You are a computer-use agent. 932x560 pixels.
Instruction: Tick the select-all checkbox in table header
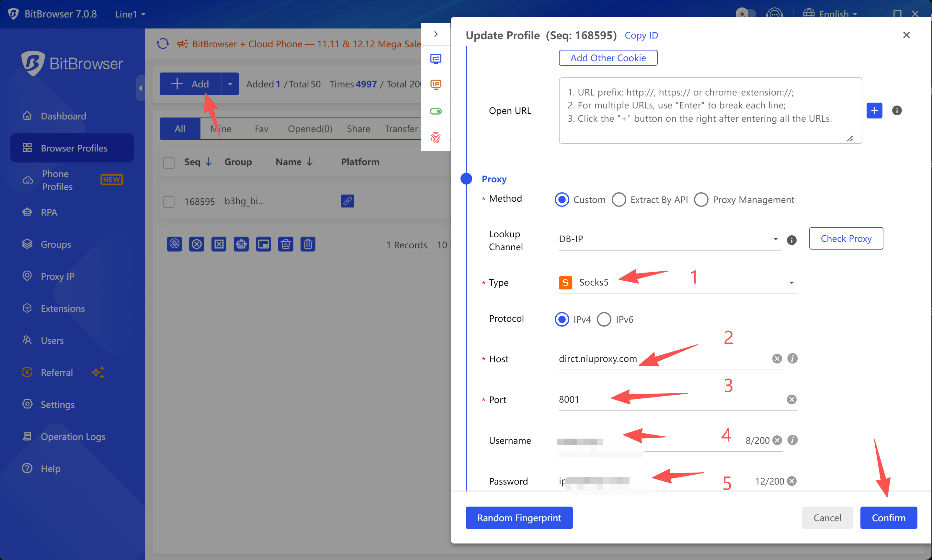(169, 162)
